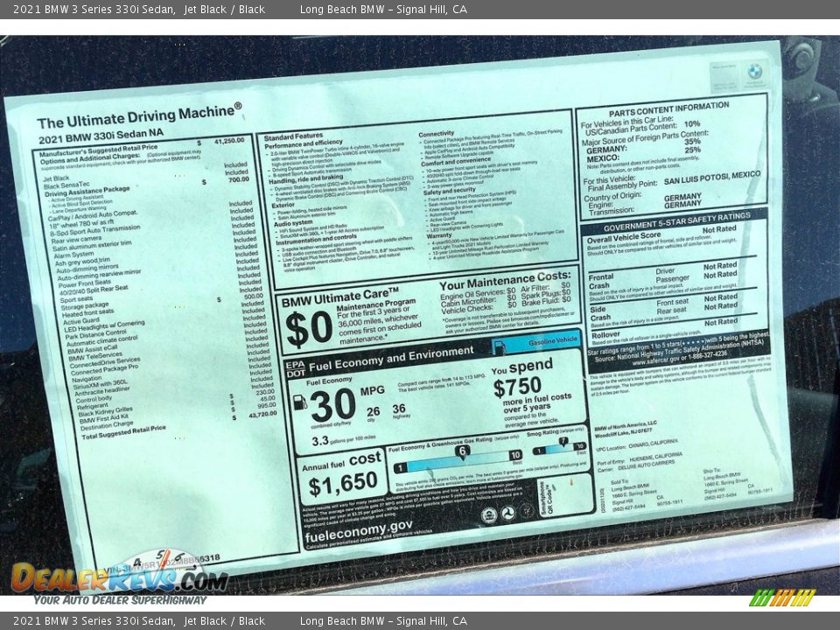Select the 36 highway MPG value
This screenshot has width=840, height=630.
399,409
